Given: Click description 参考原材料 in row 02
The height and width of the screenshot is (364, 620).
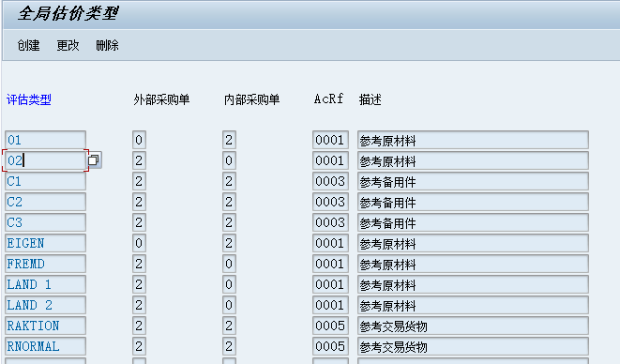Looking at the screenshot, I should pos(473,160).
